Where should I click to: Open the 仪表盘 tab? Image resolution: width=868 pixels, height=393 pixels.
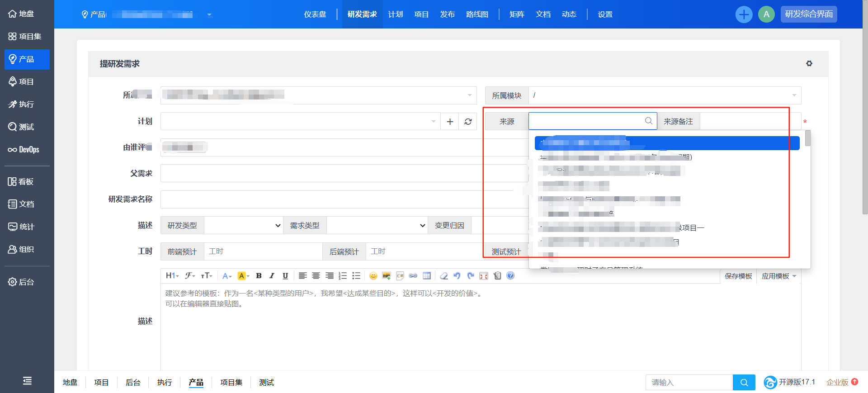coord(315,14)
